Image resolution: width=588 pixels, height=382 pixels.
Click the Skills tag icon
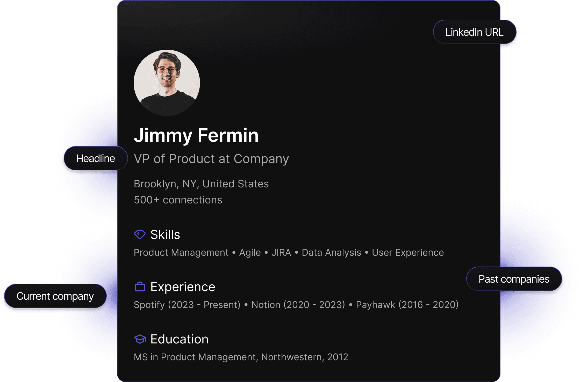[x=140, y=234]
